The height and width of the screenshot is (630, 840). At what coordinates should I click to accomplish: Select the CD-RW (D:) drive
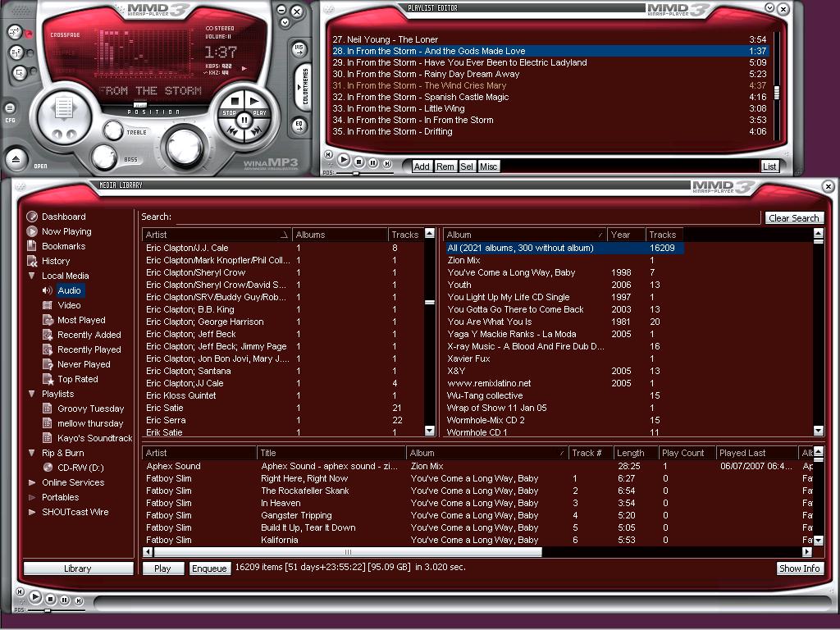[x=80, y=468]
